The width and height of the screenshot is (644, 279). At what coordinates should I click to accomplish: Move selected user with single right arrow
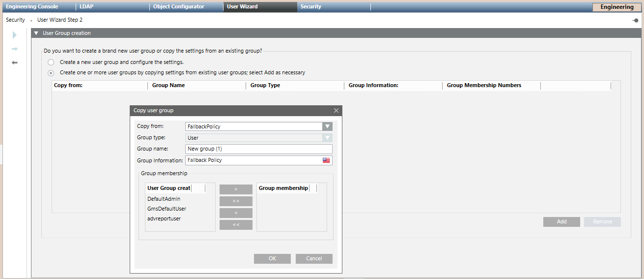236,189
